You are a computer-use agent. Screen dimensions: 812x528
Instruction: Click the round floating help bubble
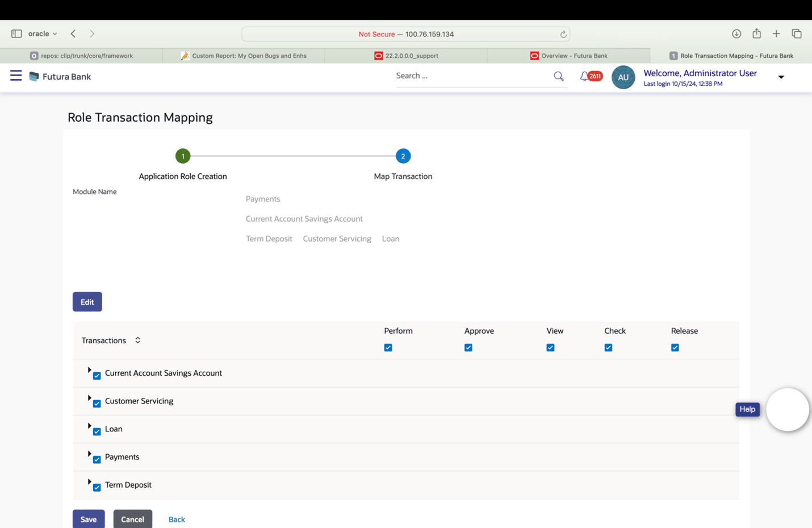[x=788, y=410]
